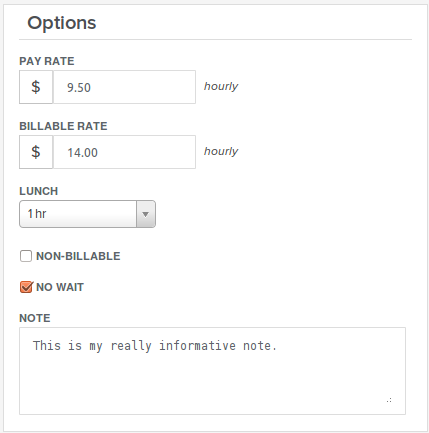Image resolution: width=429 pixels, height=433 pixels.
Task: Click the dollar sign beside Pay Rate
Action: (36, 87)
